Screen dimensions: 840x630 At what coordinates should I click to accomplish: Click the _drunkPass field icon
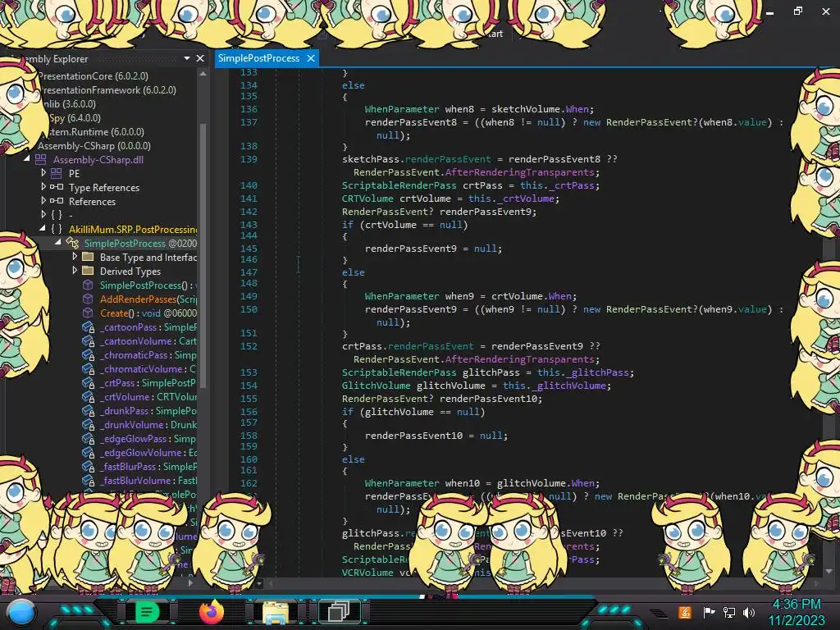[x=89, y=411]
